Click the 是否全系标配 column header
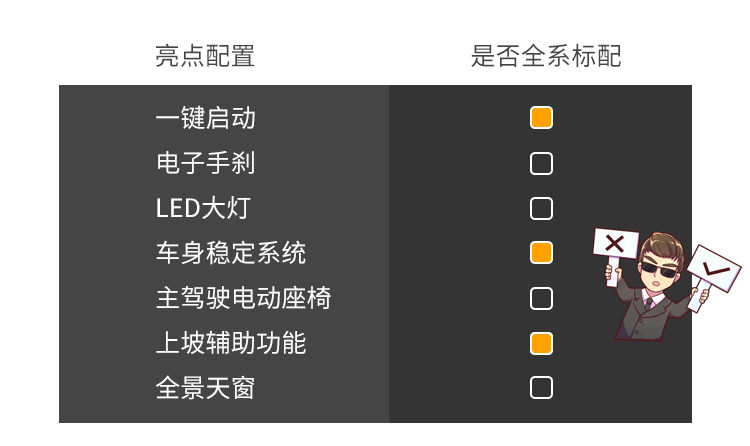 [x=546, y=56]
